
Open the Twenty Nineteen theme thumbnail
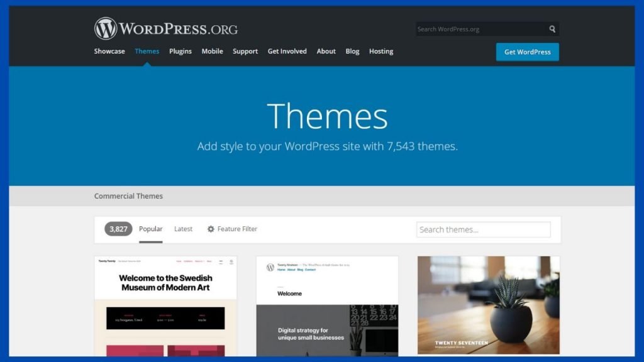(x=327, y=306)
